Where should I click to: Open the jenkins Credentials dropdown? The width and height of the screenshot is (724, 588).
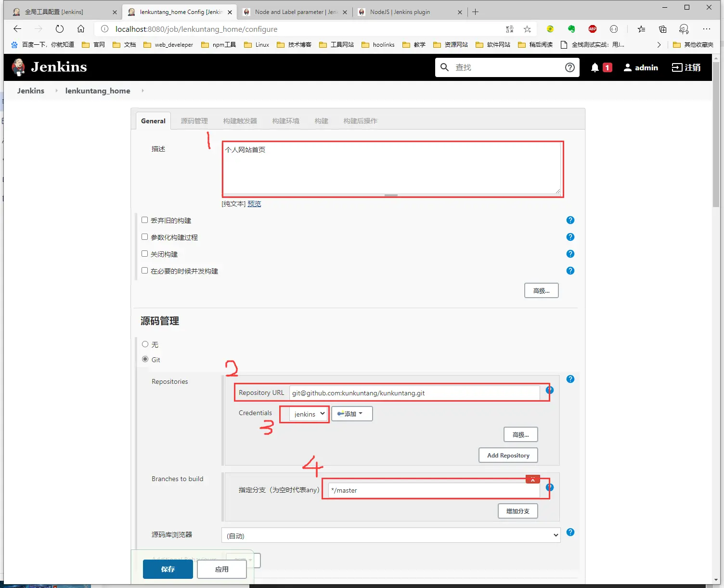click(x=309, y=414)
